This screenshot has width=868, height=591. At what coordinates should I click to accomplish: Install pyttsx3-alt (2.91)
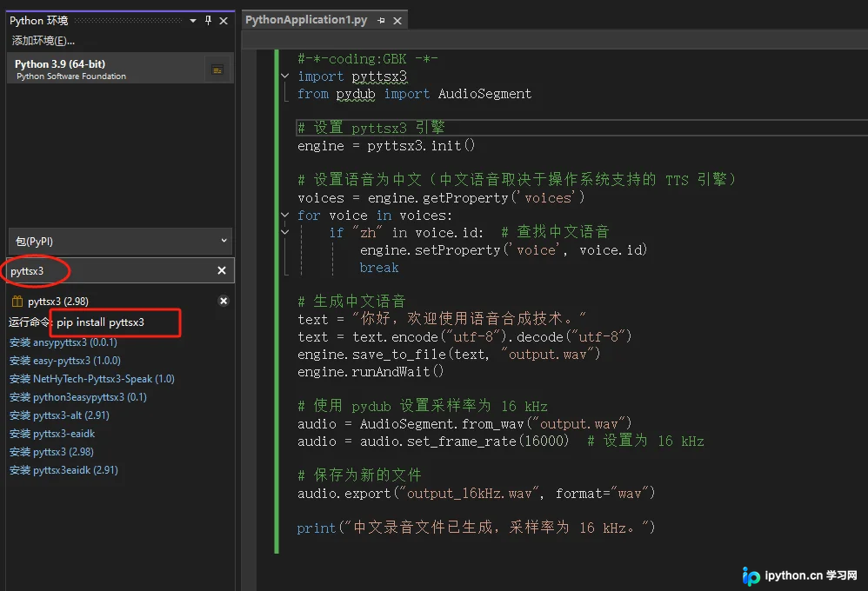pyautogui.click(x=59, y=415)
